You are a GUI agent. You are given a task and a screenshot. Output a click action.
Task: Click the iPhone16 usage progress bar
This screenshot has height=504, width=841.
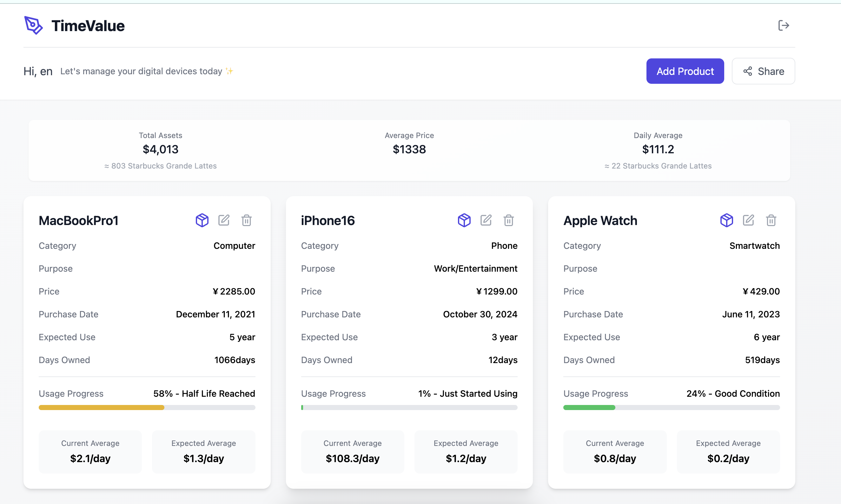(409, 408)
